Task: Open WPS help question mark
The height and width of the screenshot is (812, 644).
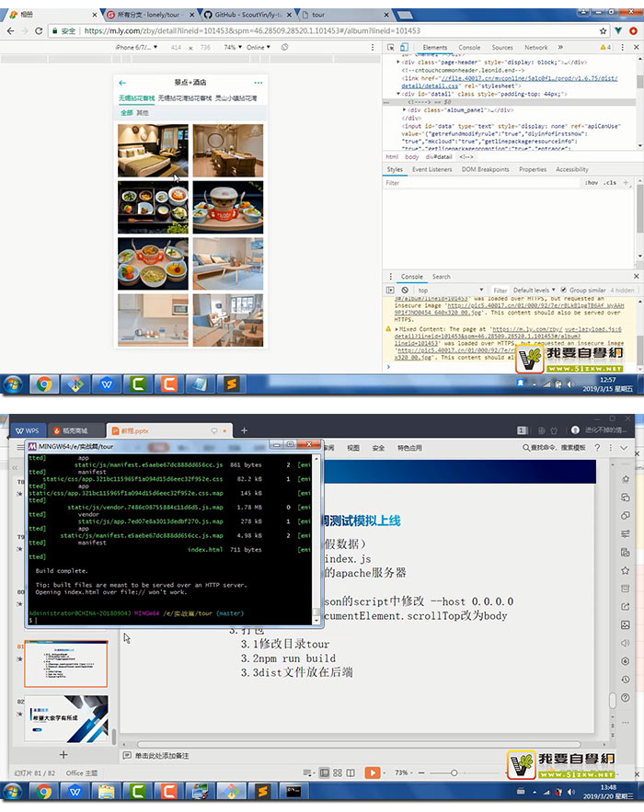Action: (597, 448)
